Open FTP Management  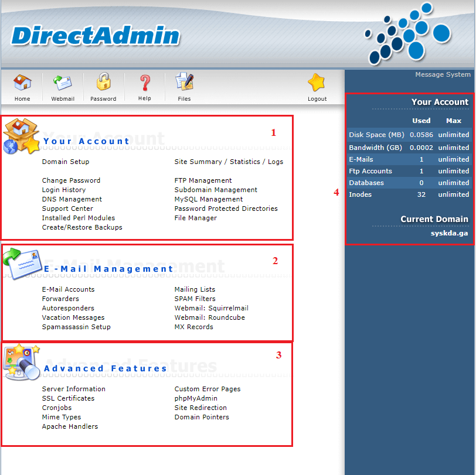(203, 180)
